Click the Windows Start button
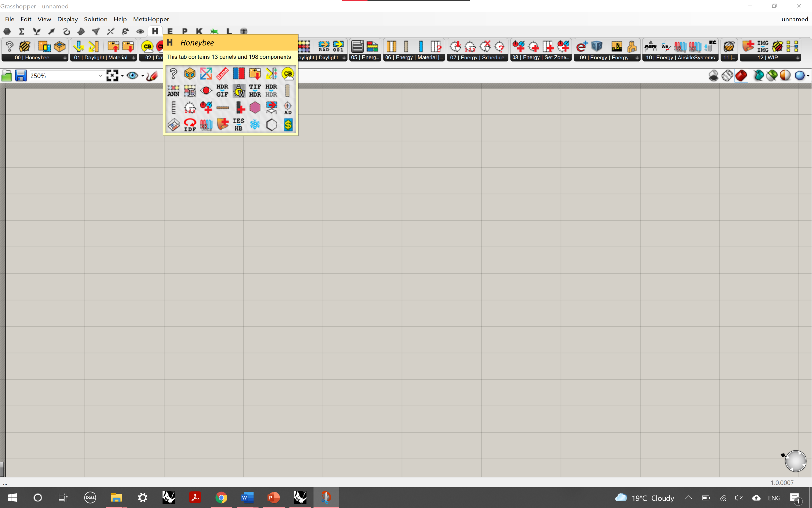This screenshot has width=812, height=508. [x=12, y=497]
